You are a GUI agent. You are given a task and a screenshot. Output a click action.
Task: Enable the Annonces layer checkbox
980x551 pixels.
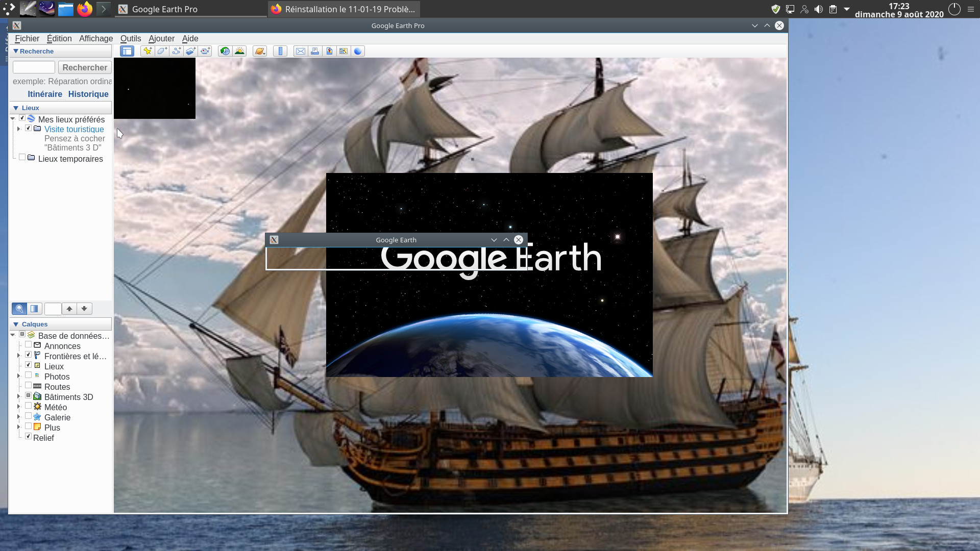click(x=28, y=345)
